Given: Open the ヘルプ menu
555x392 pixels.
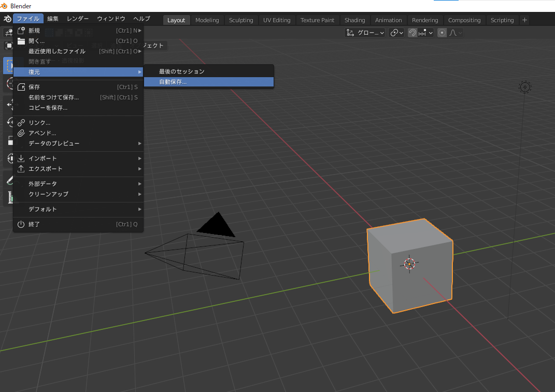Looking at the screenshot, I should click(141, 19).
